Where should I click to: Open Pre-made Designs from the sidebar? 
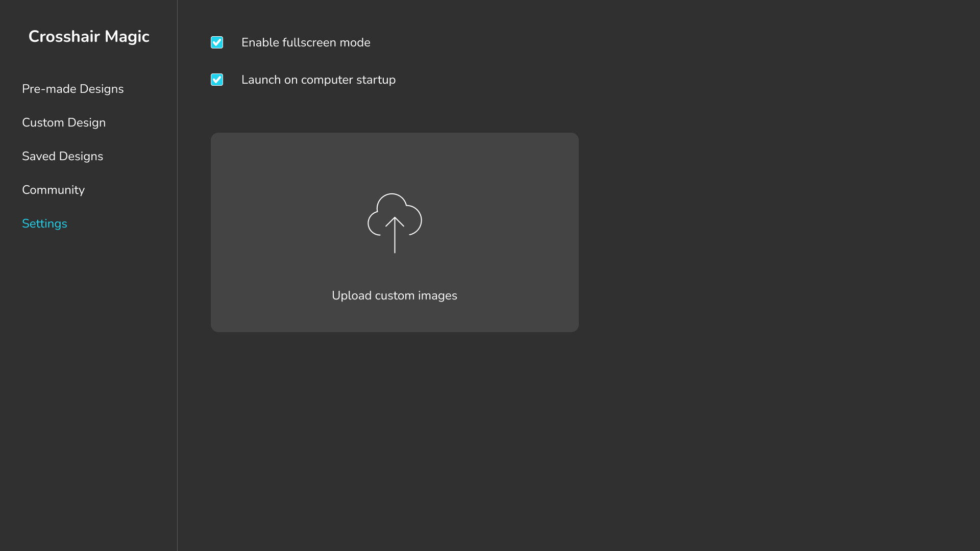click(x=72, y=89)
